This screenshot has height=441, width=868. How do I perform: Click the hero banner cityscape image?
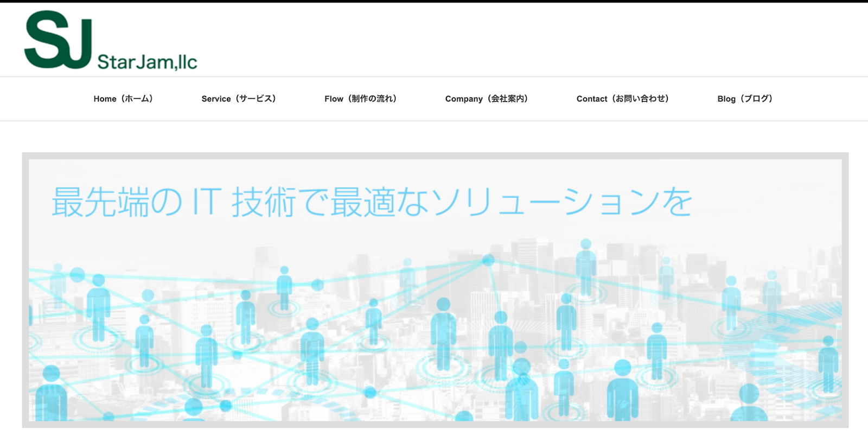[434, 326]
